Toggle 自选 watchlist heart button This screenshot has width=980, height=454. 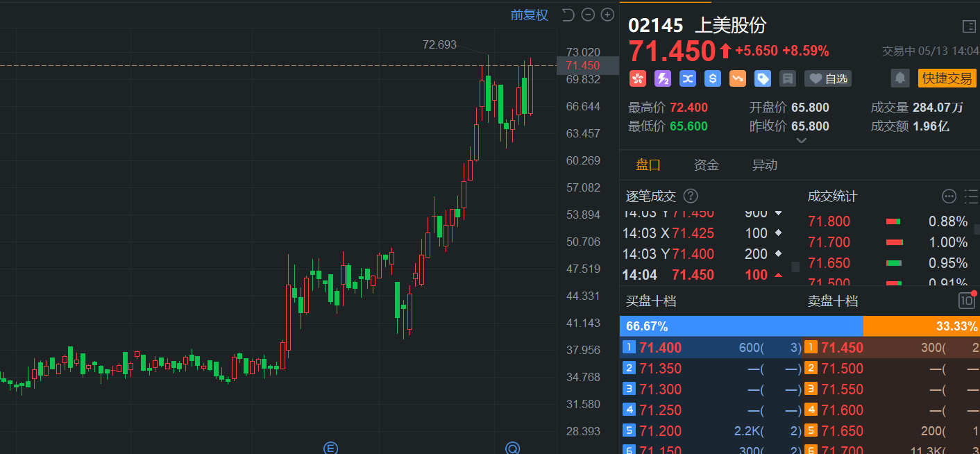828,78
